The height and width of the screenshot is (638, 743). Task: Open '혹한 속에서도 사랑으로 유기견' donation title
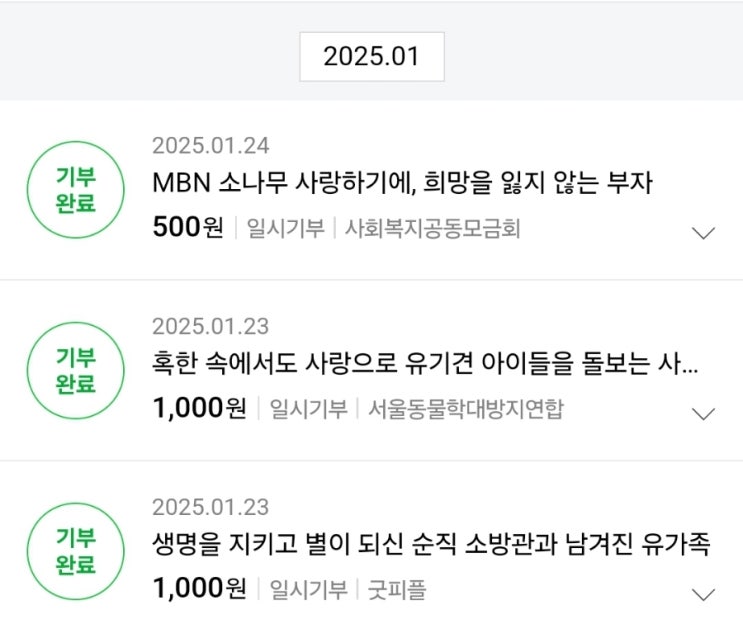point(424,364)
